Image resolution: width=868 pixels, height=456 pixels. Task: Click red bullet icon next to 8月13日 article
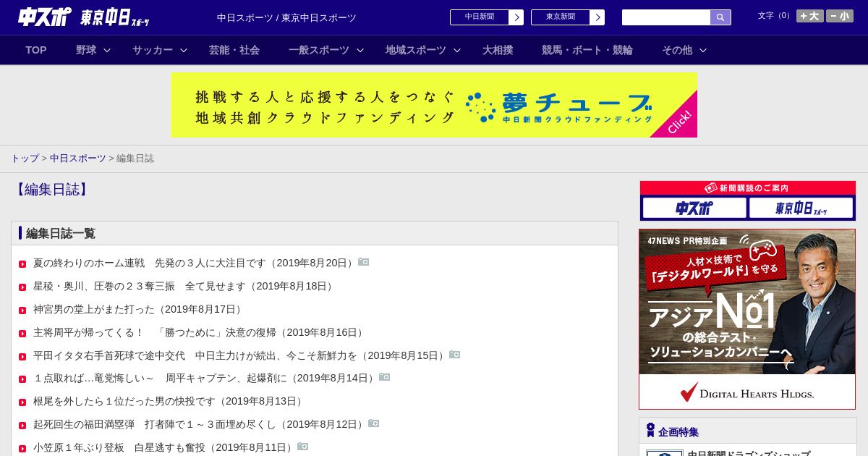pyautogui.click(x=22, y=402)
